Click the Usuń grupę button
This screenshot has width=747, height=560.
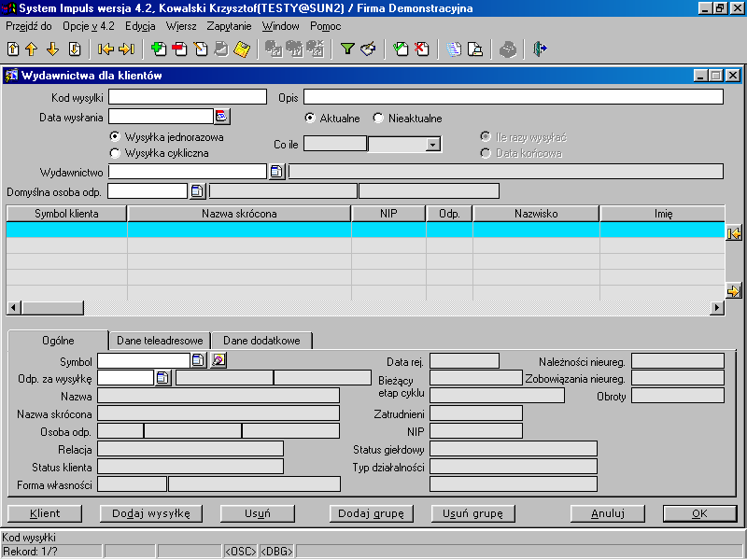click(472, 513)
